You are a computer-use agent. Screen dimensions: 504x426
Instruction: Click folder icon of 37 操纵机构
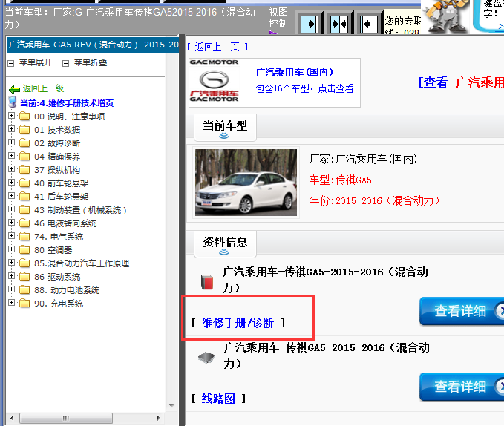click(24, 169)
